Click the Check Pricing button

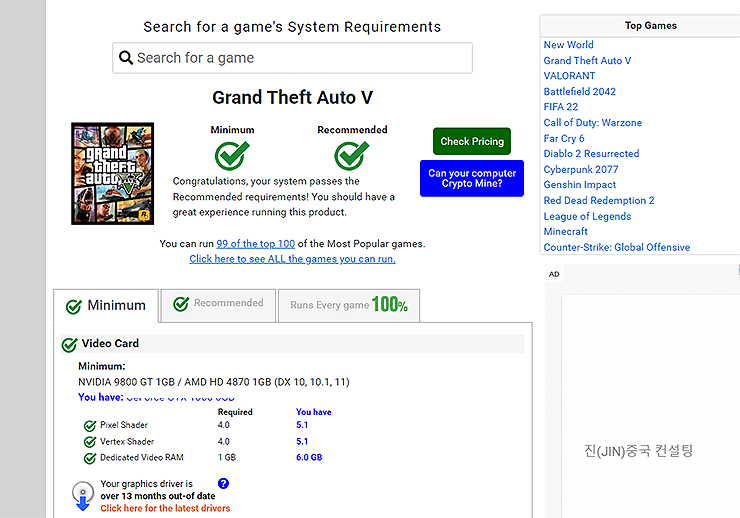point(472,141)
